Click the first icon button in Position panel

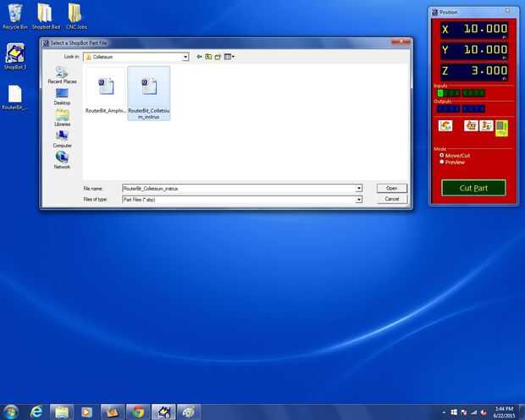tap(445, 126)
